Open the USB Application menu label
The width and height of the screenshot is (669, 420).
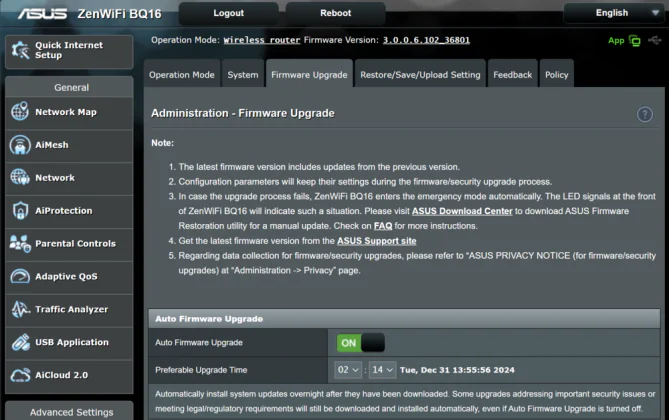72,342
